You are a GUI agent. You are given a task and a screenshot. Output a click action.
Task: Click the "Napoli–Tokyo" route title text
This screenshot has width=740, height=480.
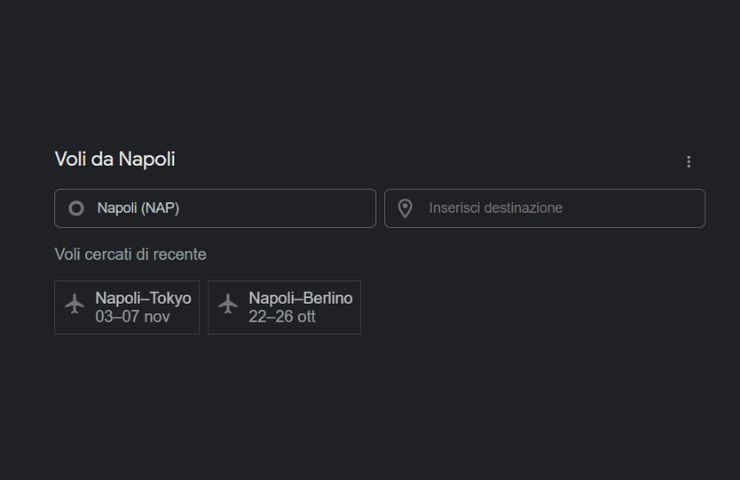(x=143, y=298)
